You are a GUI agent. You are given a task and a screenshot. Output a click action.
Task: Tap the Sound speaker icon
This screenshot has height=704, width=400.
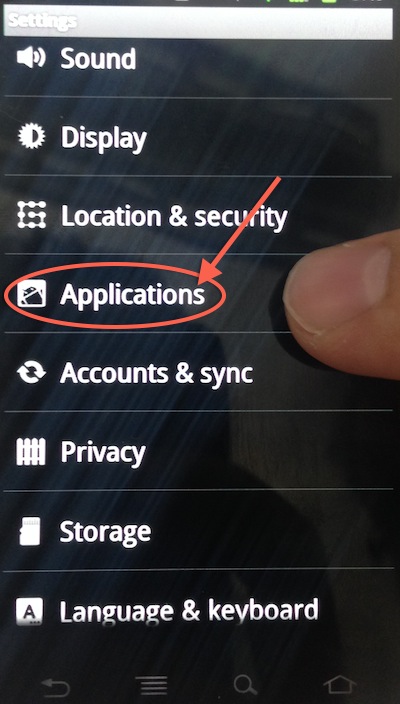click(x=31, y=59)
